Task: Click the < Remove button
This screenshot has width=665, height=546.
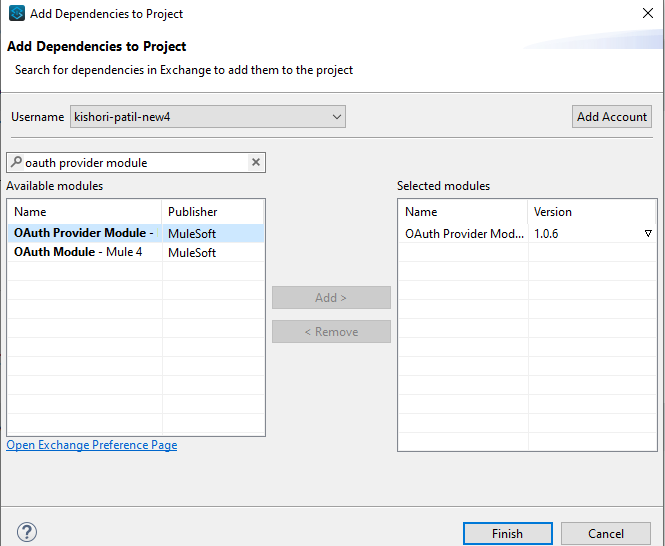Action: [x=331, y=331]
